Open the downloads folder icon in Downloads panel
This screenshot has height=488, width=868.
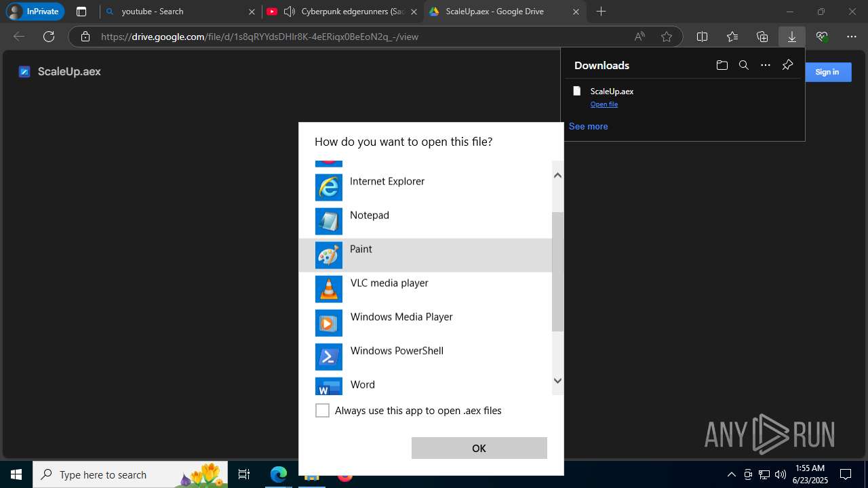[x=722, y=65]
